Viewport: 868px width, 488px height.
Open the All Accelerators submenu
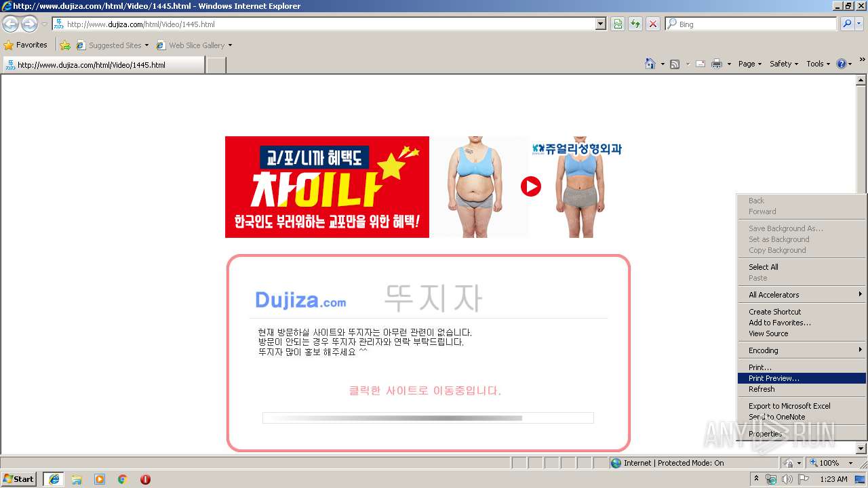802,295
